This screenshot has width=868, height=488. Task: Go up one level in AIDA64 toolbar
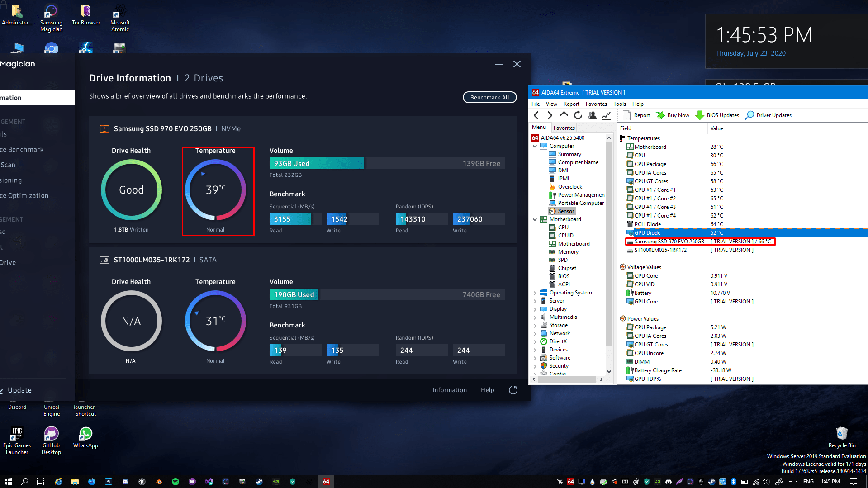point(564,115)
